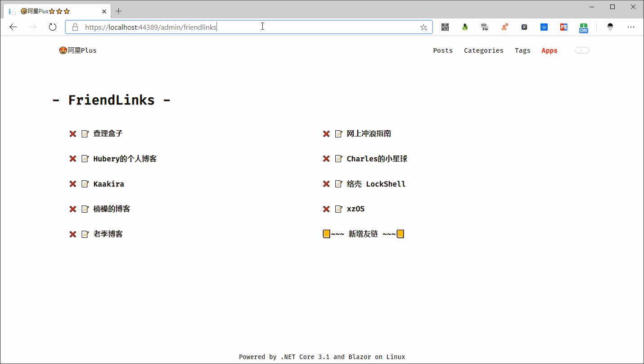Select the Apps navigation item

549,50
